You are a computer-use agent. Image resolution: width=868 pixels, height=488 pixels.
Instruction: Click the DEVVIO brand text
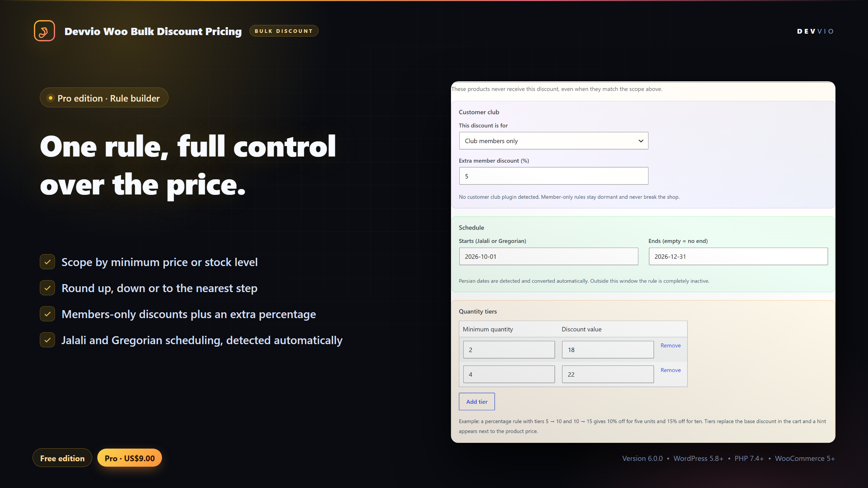point(816,31)
